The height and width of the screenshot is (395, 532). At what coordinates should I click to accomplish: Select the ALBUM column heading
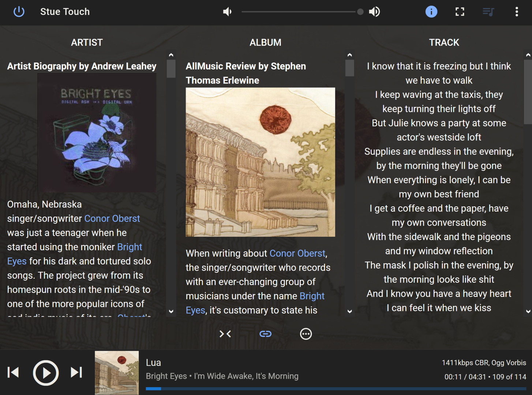point(265,42)
